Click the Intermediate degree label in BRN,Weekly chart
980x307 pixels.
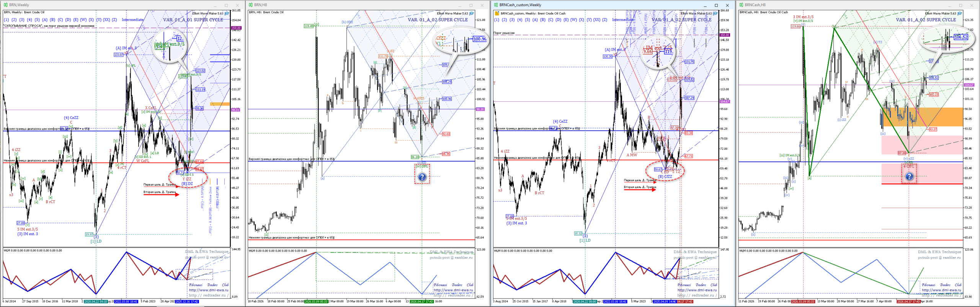(132, 20)
